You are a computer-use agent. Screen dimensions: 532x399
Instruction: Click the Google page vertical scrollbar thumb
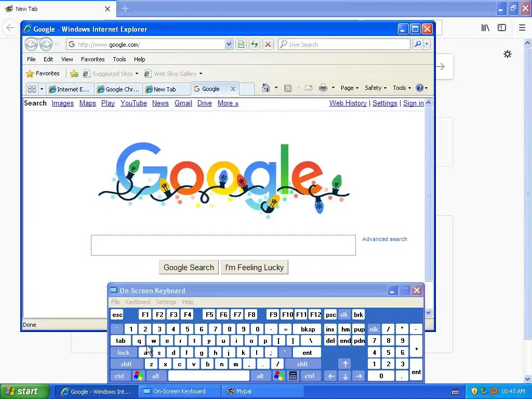tap(428, 194)
